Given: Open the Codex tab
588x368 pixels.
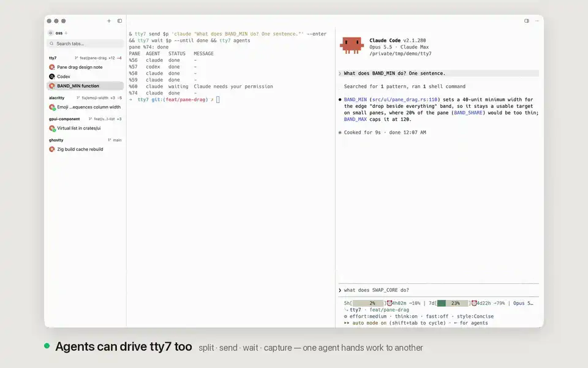Looking at the screenshot, I should [x=85, y=77].
